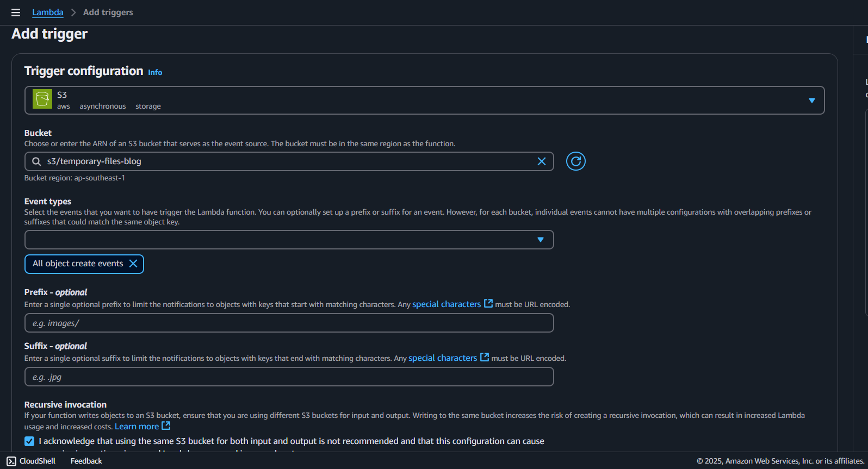Image resolution: width=868 pixels, height=469 pixels.
Task: Open the Trigger configuration Info link
Action: tap(155, 72)
